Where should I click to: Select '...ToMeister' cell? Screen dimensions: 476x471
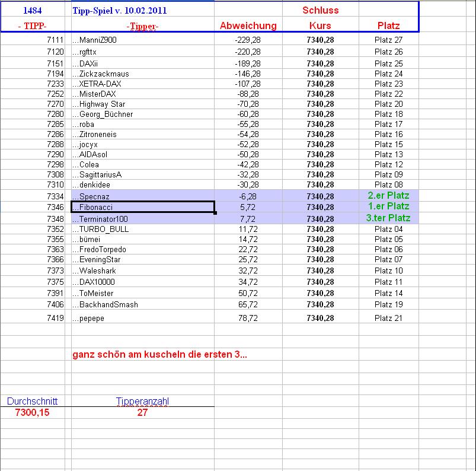[x=143, y=293]
